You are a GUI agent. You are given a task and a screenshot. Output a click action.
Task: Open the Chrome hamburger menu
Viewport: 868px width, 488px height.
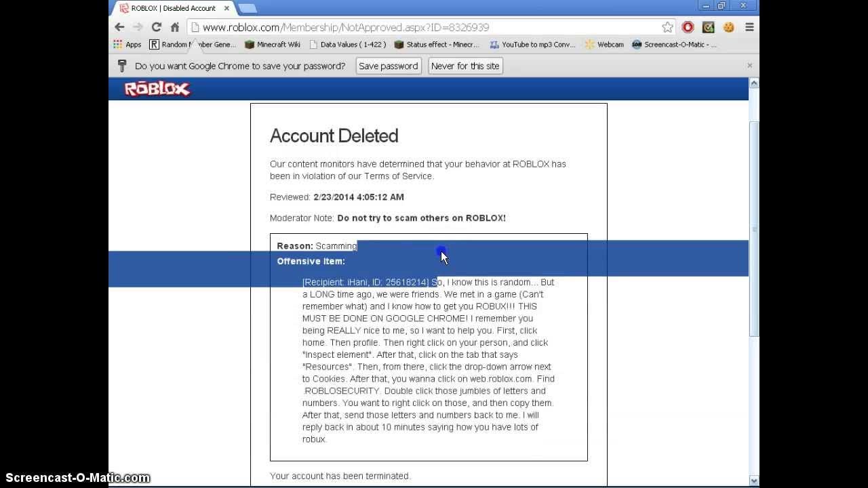pos(749,27)
